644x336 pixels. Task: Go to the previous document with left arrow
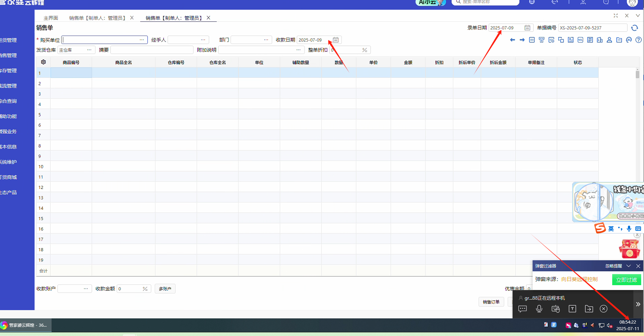click(512, 40)
